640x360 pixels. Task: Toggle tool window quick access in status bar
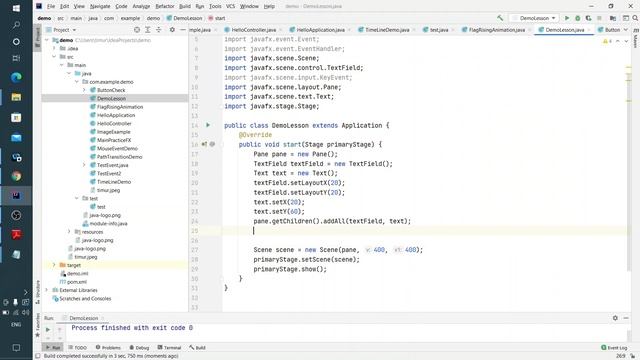click(38, 356)
